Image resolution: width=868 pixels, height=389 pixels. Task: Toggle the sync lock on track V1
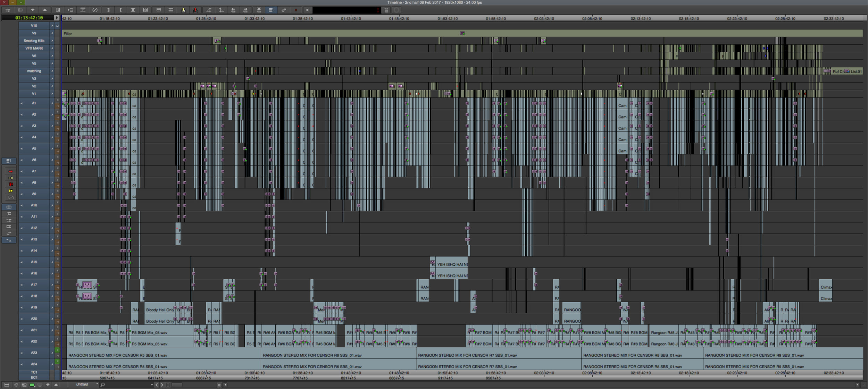[x=52, y=94]
